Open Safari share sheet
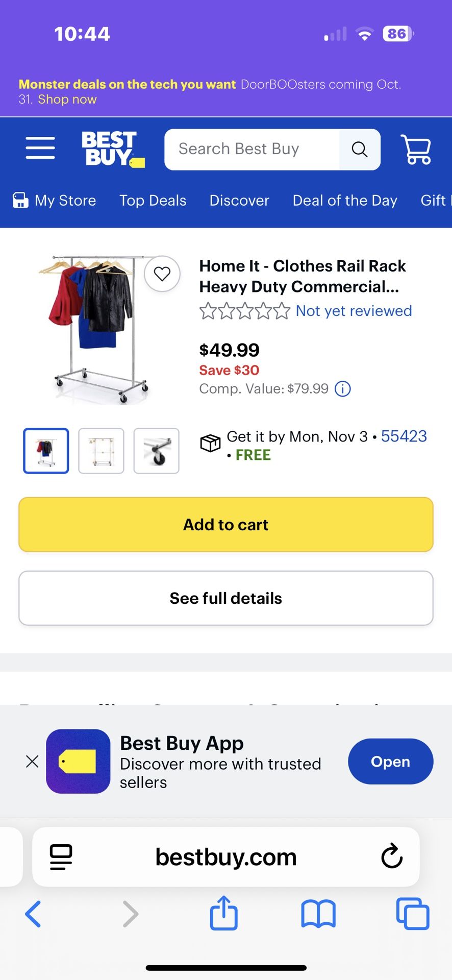Viewport: 452px width, 980px height. pos(224,913)
